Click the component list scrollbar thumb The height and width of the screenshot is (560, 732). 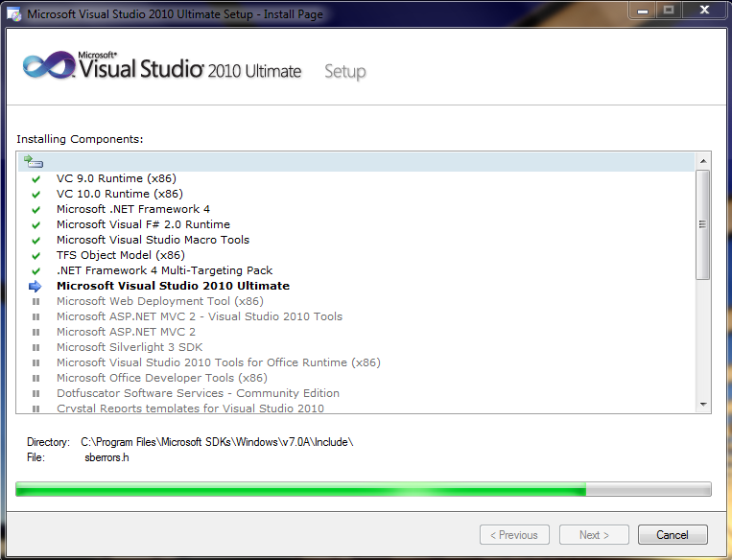pos(702,225)
